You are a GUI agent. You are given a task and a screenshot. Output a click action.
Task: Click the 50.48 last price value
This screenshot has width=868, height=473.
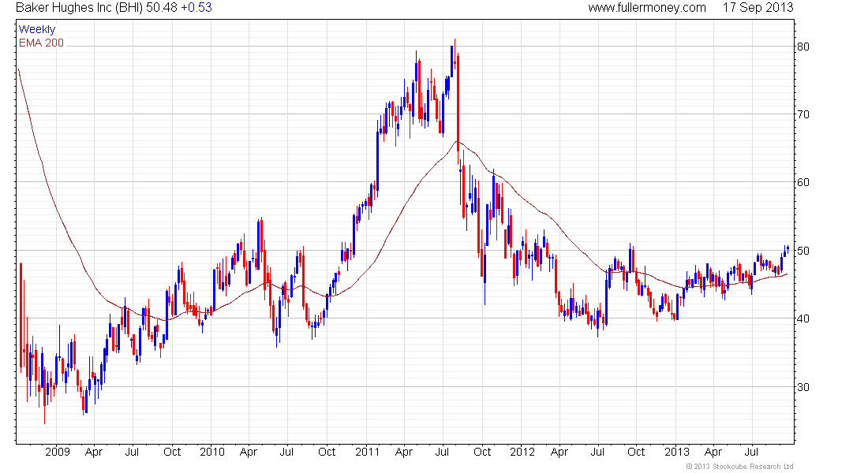[x=162, y=8]
